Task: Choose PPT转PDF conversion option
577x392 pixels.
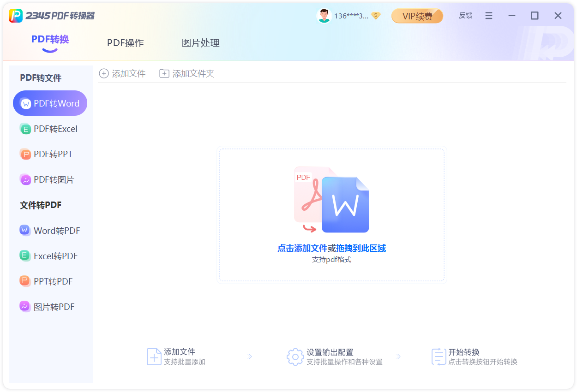Action: pyautogui.click(x=50, y=281)
